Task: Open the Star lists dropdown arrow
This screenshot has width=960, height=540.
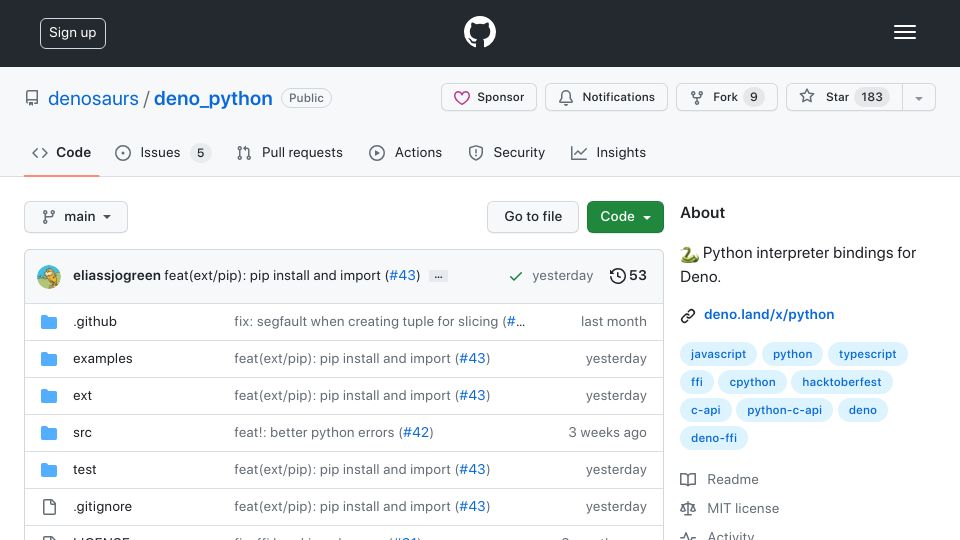Action: (918, 97)
